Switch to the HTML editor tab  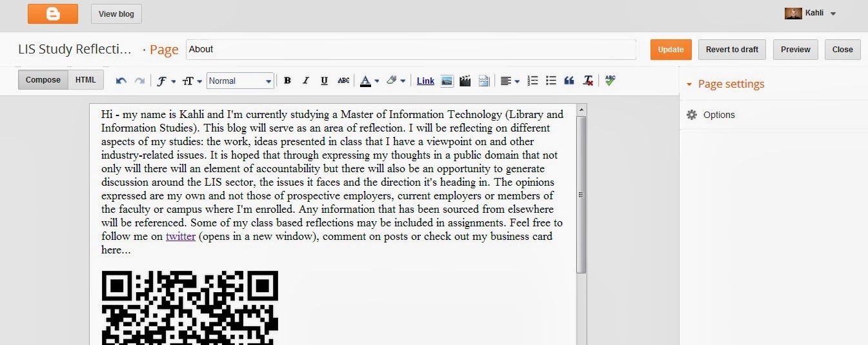tap(85, 80)
